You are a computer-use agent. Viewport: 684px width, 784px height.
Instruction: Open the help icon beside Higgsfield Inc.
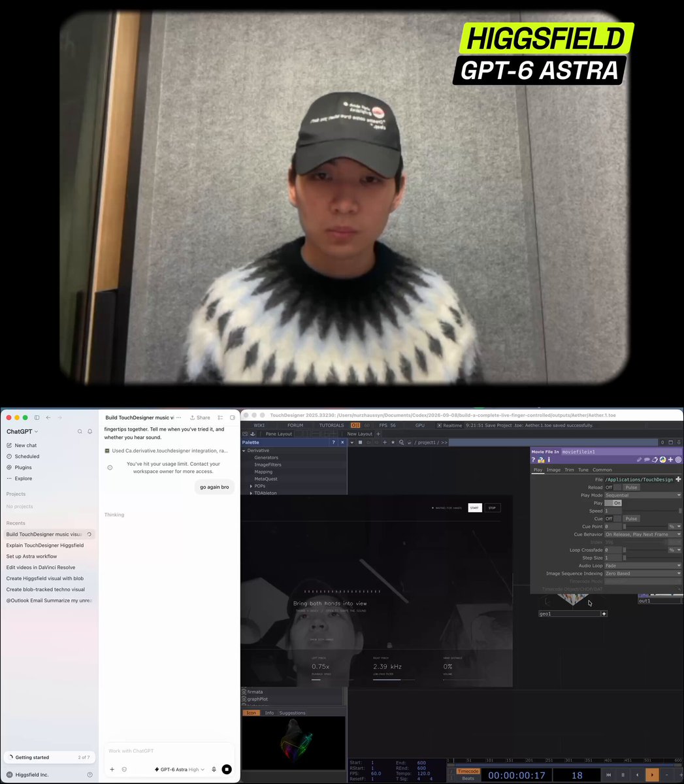90,775
